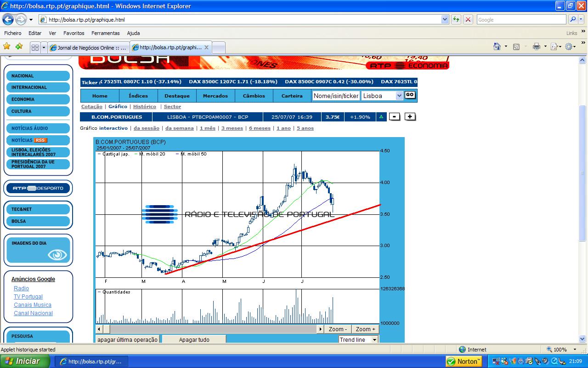Refresh the page with the green arrows icon
Viewport: 588px width, 368px height.
click(456, 19)
